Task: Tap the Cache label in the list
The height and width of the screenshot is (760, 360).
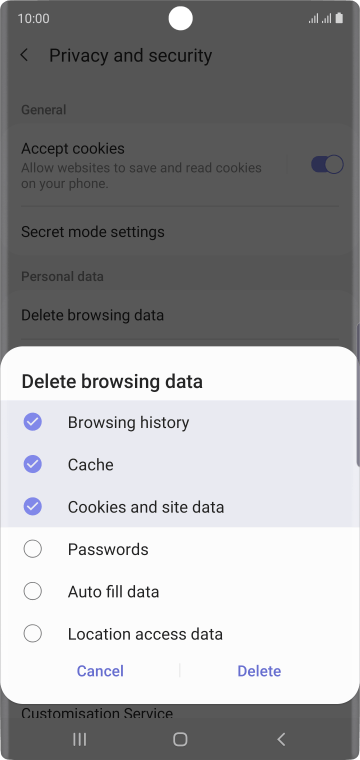Action: (91, 464)
